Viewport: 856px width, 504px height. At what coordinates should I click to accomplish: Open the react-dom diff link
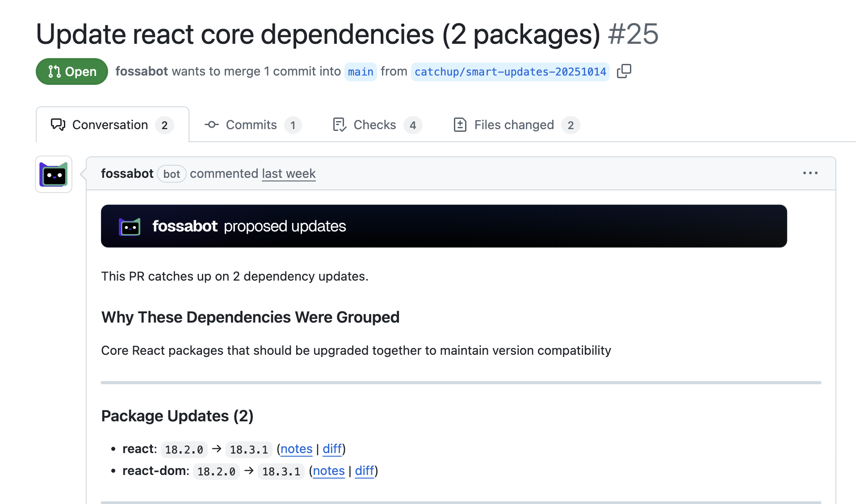(x=365, y=470)
